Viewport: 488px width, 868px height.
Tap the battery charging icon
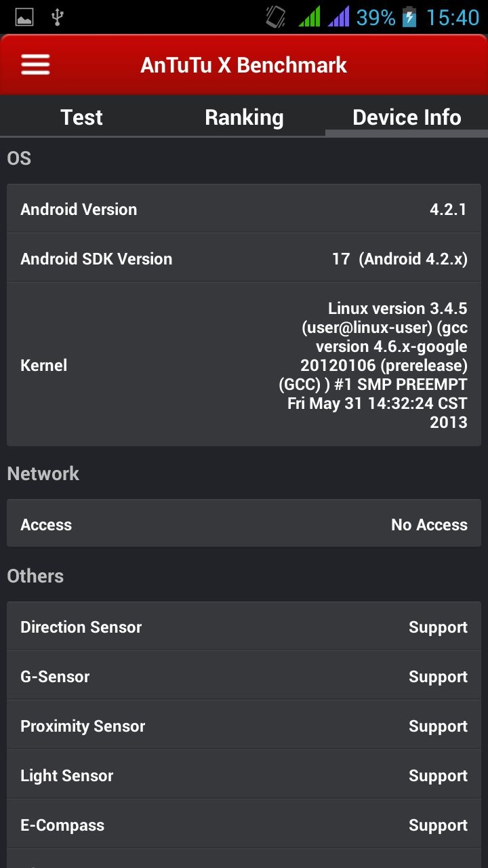point(409,17)
